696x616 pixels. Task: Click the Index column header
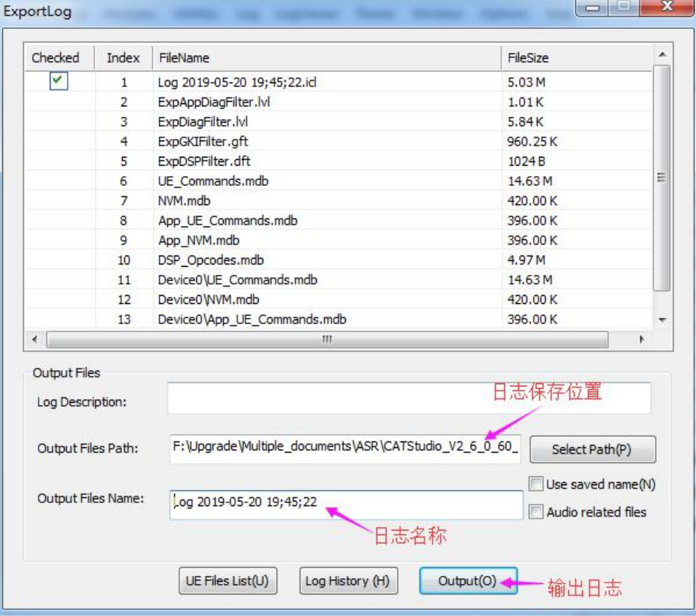(123, 58)
